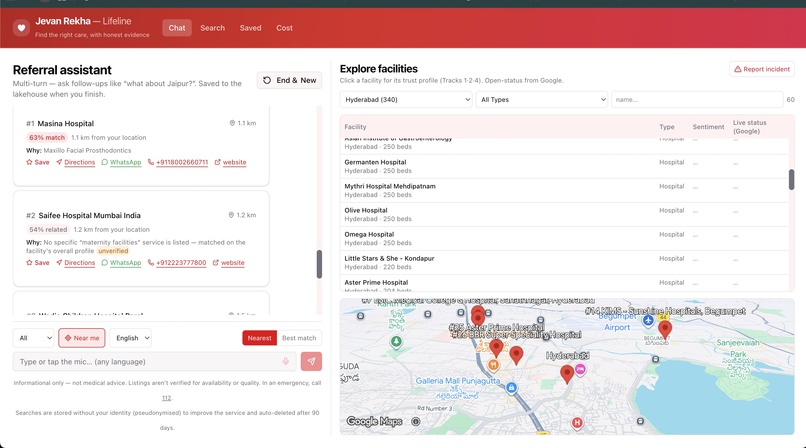The width and height of the screenshot is (806, 448).
Task: Save Masina Hospital result
Action: click(x=38, y=162)
